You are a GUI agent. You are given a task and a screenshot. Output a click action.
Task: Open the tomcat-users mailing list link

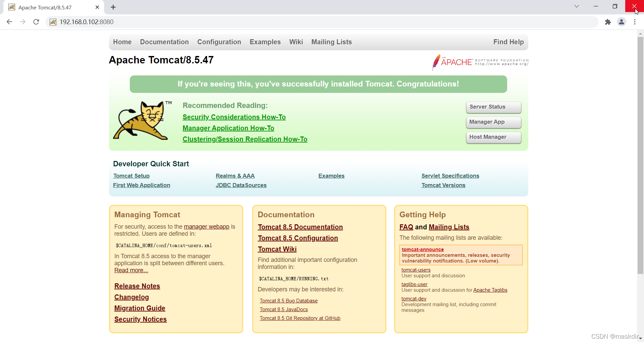[x=416, y=270]
